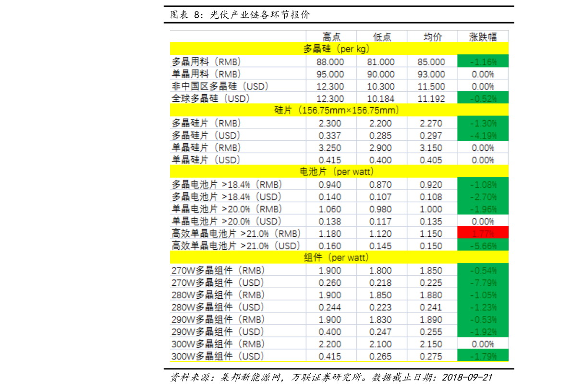572x392 pixels.
Task: Select the "低点" column header
Action: [382, 37]
